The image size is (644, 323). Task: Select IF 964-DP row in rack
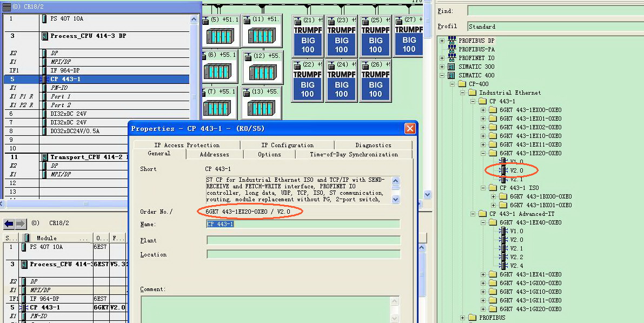click(96, 70)
